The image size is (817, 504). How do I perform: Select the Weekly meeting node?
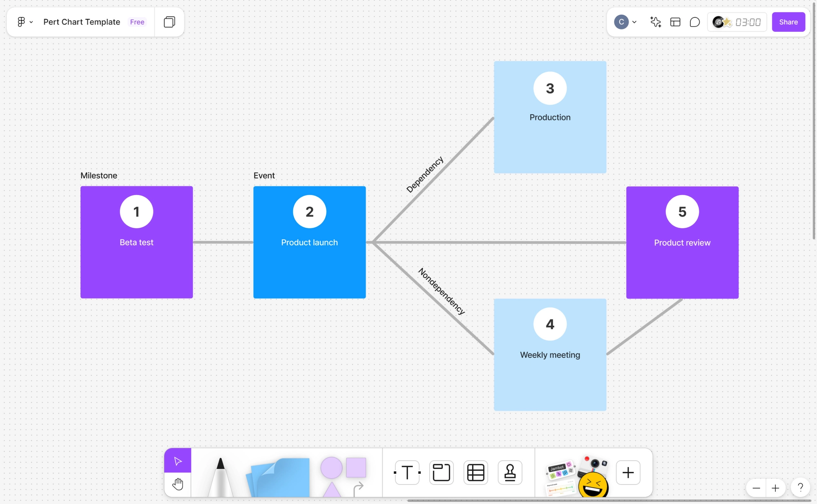[550, 355]
